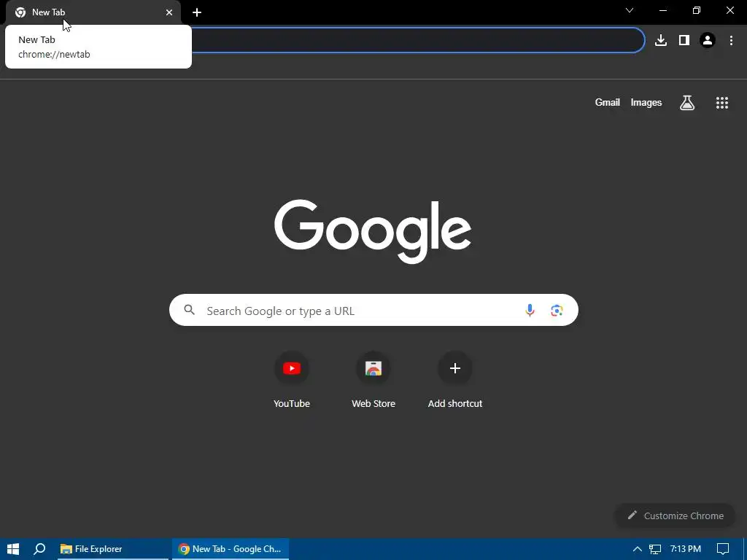Toggle the Chrome side panel icon
Image resolution: width=747 pixels, height=560 pixels.
(684, 40)
